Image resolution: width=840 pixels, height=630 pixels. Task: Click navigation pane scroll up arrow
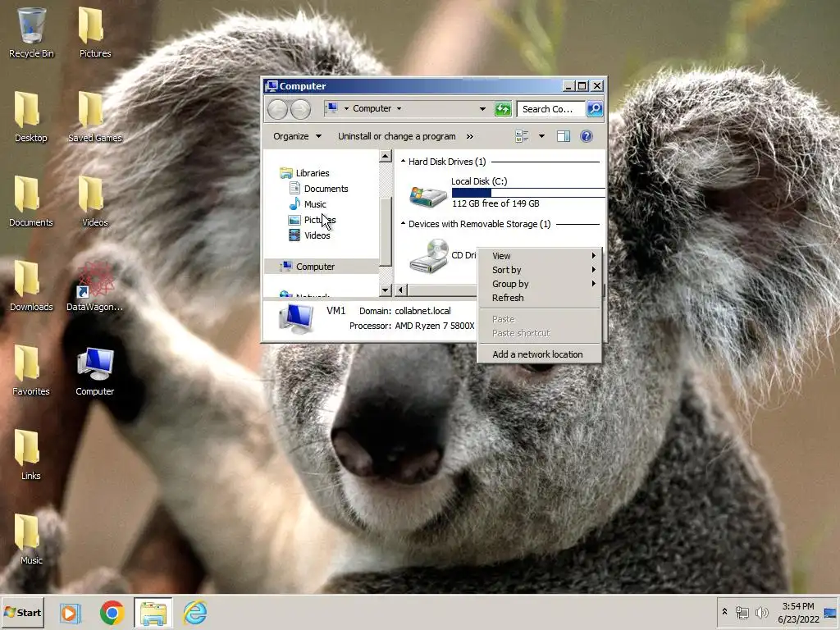click(386, 157)
